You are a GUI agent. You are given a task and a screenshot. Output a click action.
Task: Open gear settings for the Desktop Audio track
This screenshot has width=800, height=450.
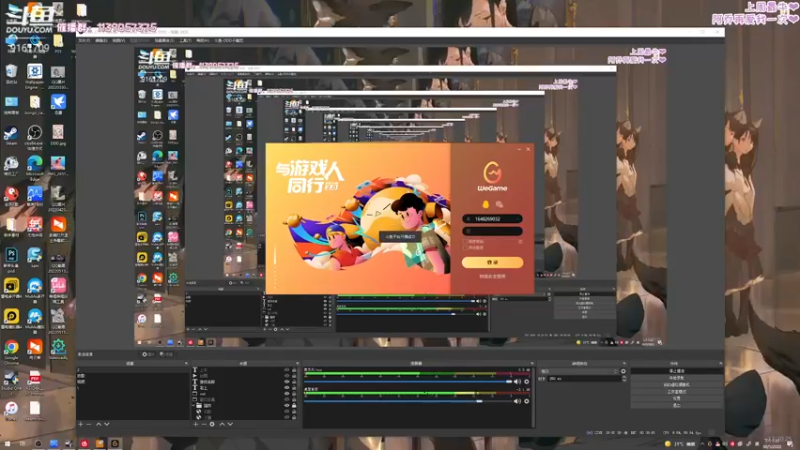coord(527,401)
